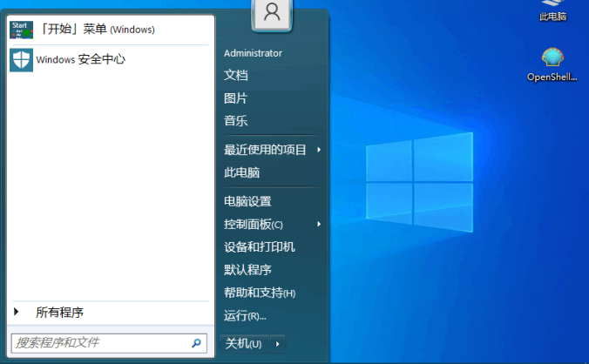Click the user account picture icon
Viewport: 589px width, 364px height.
click(272, 13)
